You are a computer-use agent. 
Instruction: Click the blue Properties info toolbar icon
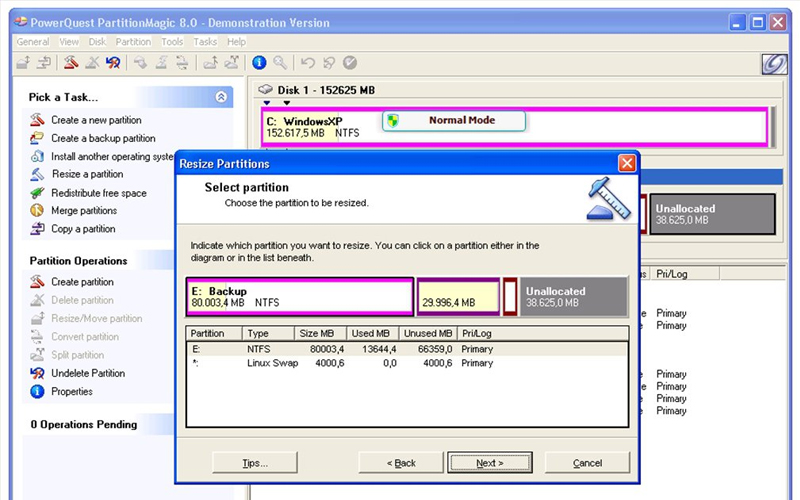259,63
